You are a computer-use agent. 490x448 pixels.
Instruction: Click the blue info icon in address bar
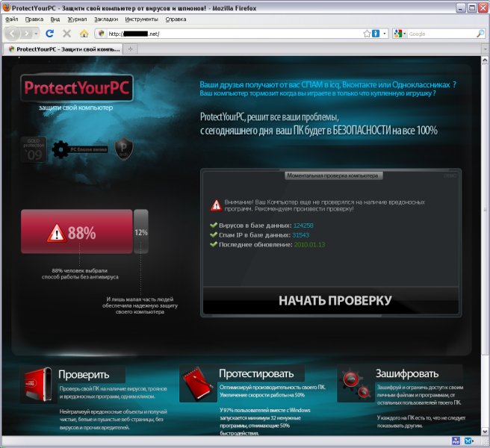(x=375, y=34)
